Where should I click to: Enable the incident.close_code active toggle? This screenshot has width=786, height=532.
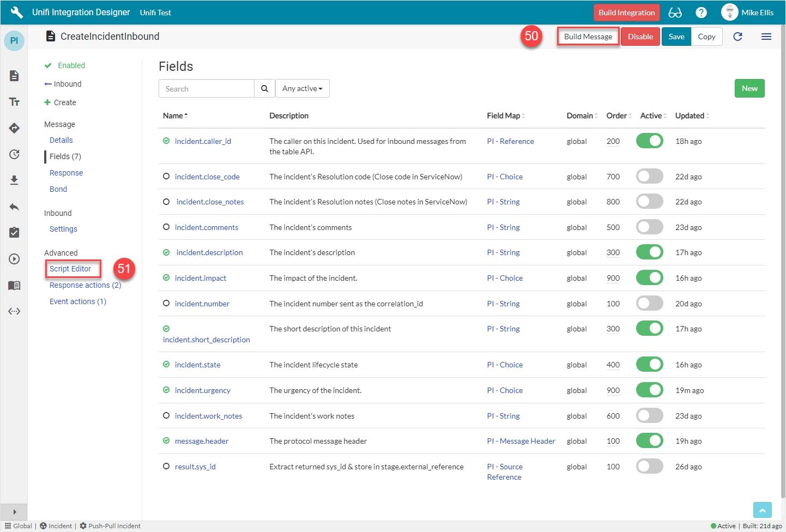click(x=649, y=177)
